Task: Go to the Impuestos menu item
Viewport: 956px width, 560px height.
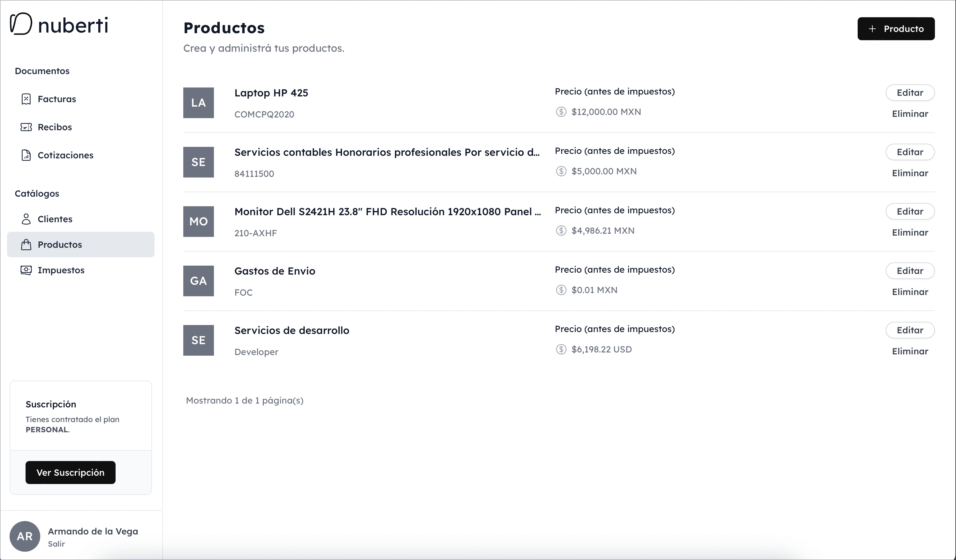Action: 61,270
